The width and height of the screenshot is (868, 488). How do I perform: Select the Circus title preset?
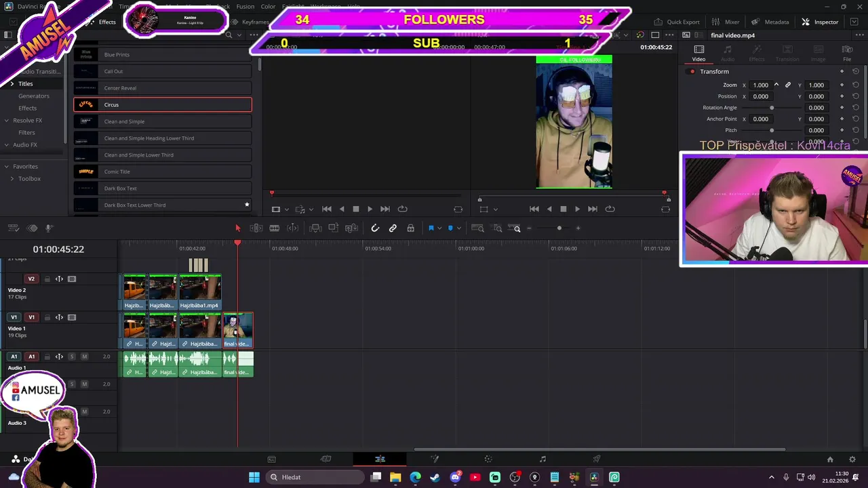click(163, 104)
